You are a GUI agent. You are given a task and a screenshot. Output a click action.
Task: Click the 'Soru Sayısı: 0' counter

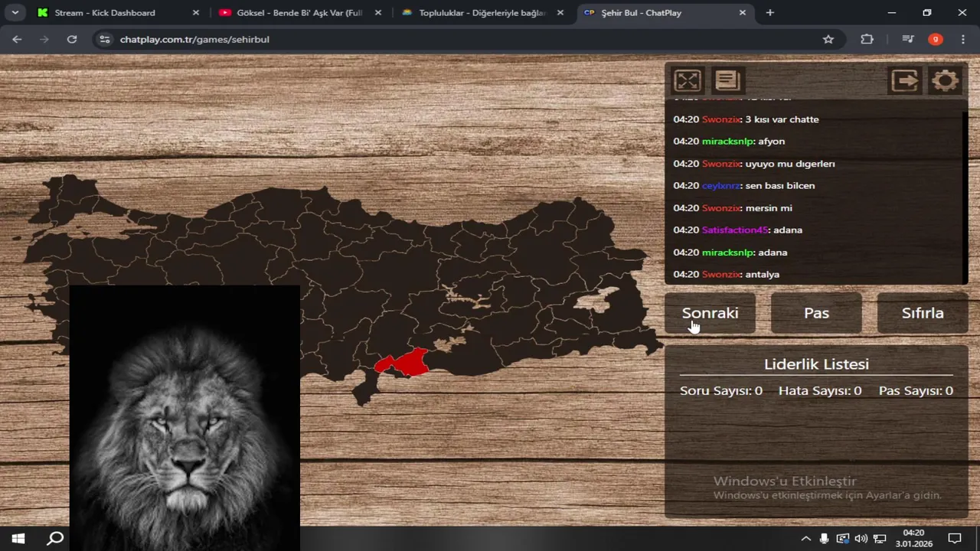tap(721, 391)
